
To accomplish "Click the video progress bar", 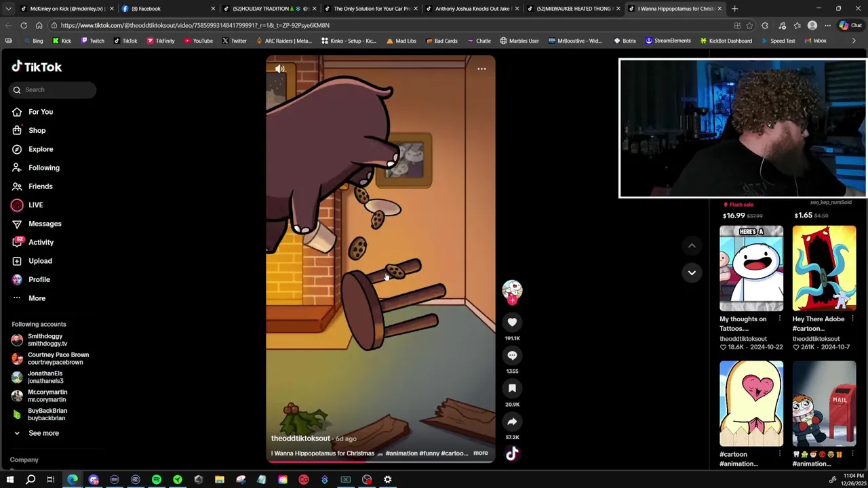I will coord(380,462).
